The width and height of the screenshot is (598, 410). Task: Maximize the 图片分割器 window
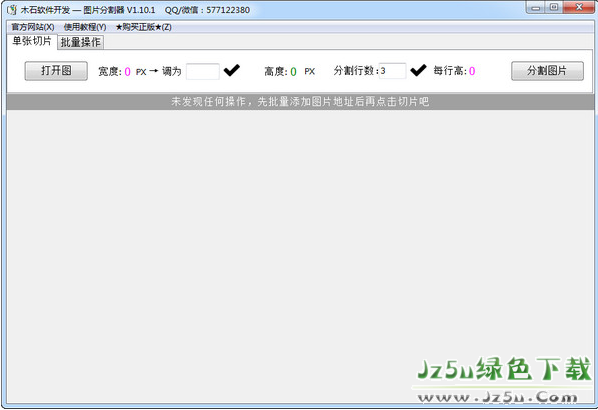(554, 8)
